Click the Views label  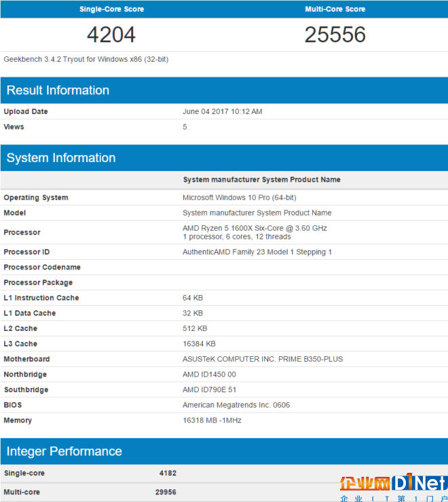tap(14, 127)
